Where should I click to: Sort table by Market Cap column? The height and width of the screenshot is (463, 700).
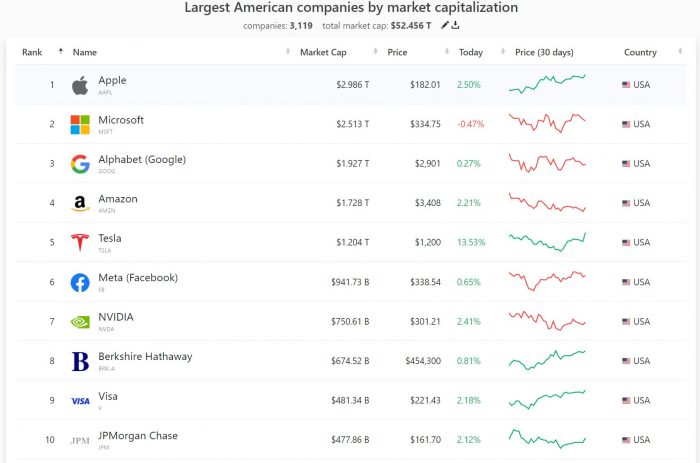click(321, 52)
